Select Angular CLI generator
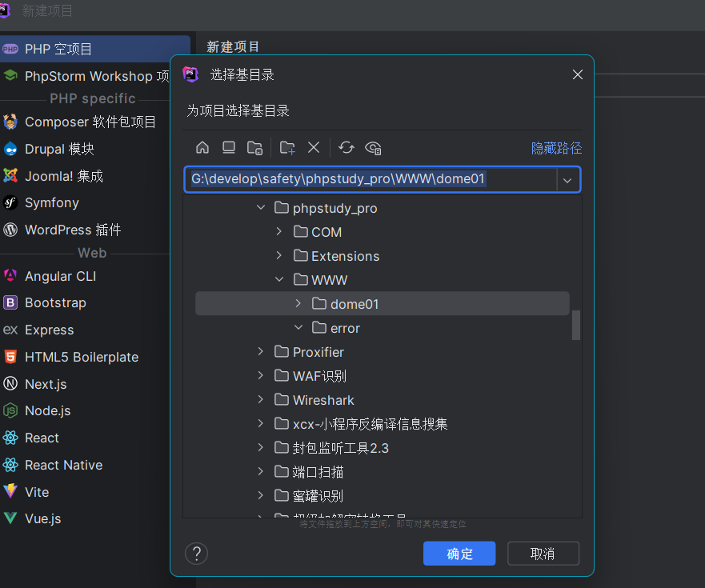Viewport: 705px width, 588px height. tap(85, 276)
